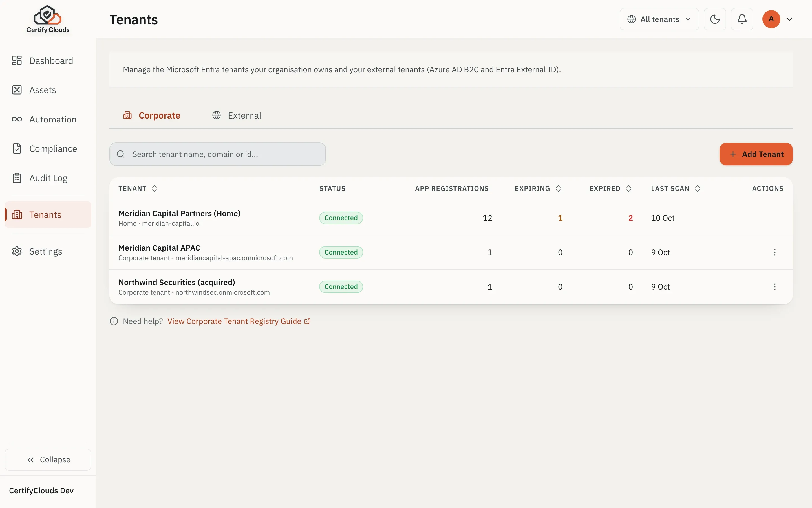Expand the user account chevron

click(x=789, y=19)
